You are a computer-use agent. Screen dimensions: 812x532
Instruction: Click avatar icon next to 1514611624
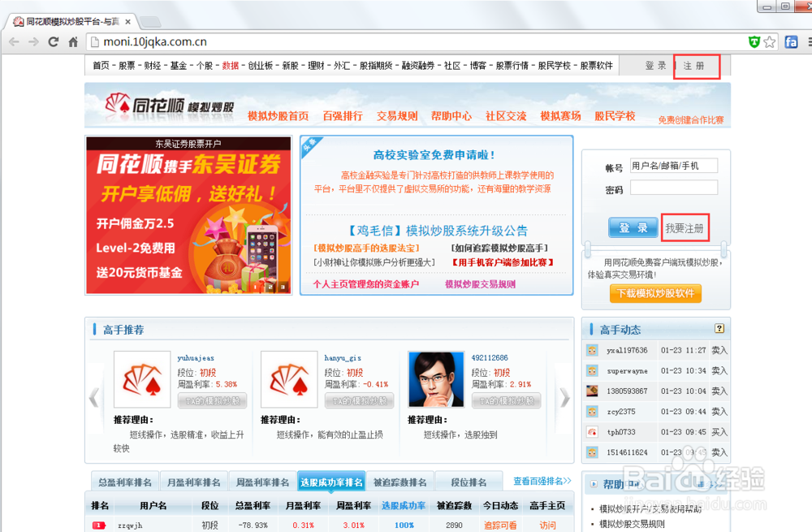pos(592,452)
